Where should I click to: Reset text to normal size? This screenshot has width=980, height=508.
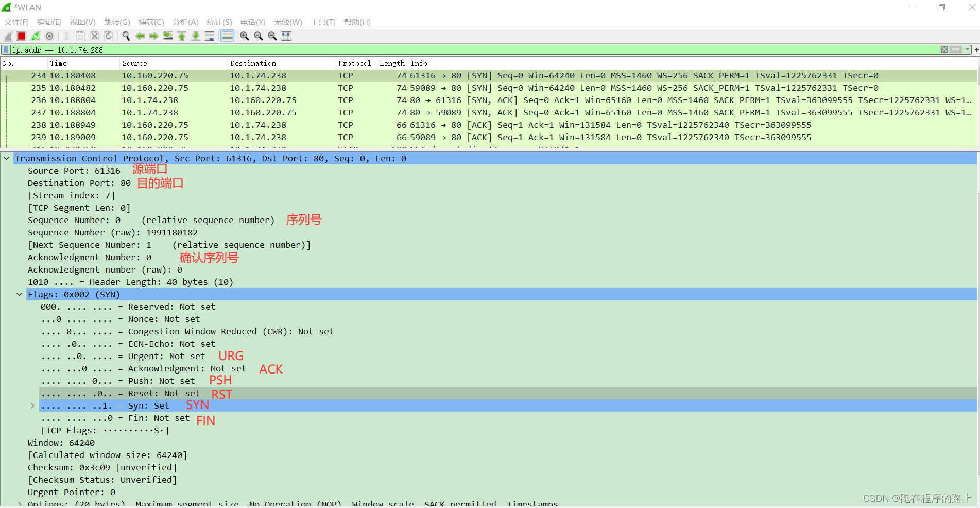[x=272, y=36]
